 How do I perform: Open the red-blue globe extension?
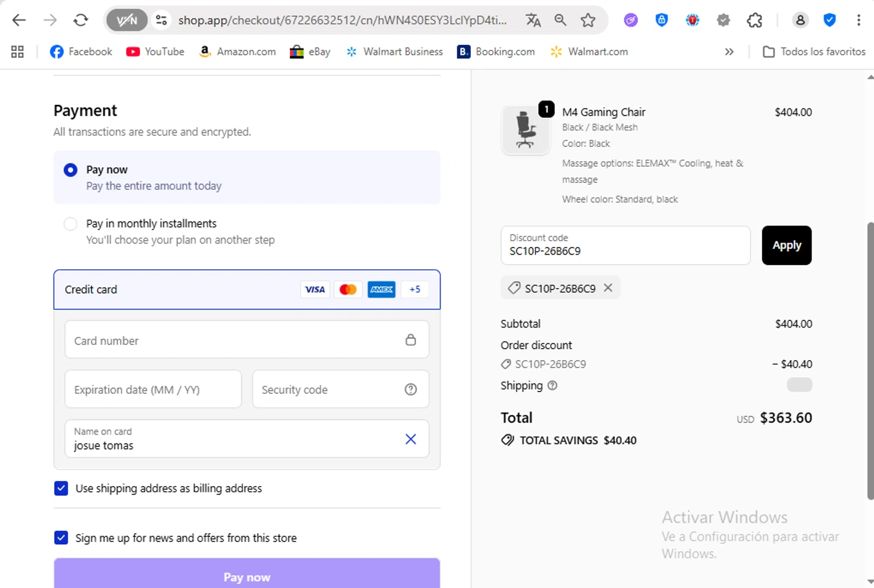click(692, 20)
